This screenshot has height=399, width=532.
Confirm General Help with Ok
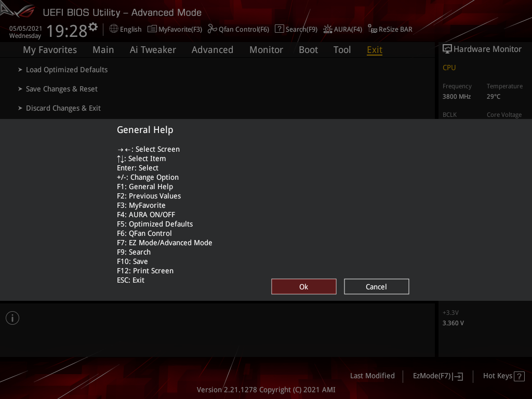pos(303,287)
